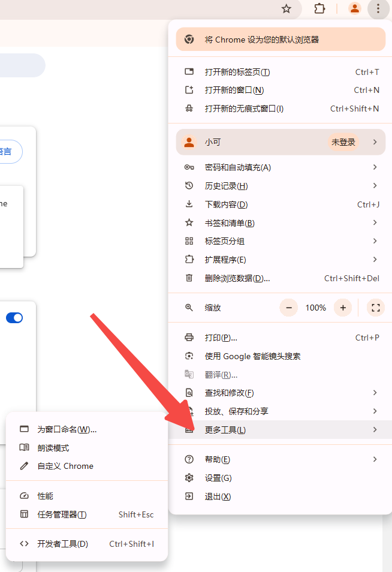Viewport: 392px width, 572px height.
Task: Click the Google Lens icon beside 智能镜头搜索
Action: tap(189, 356)
